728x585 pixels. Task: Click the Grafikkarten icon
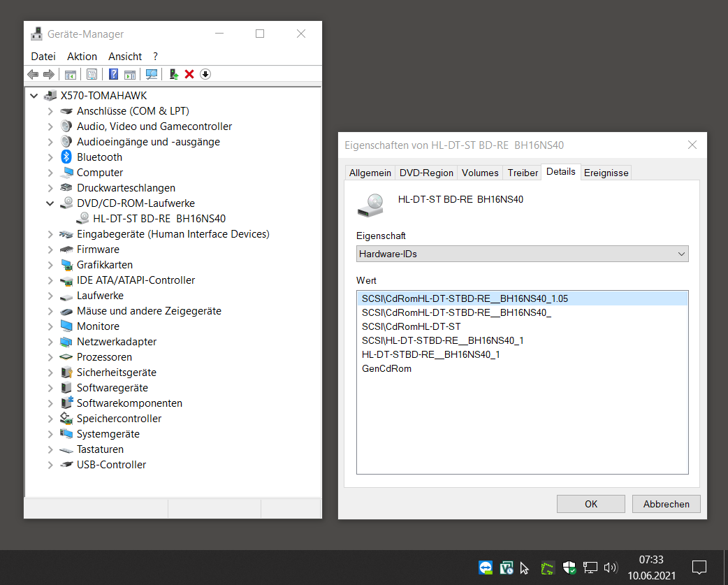66,265
